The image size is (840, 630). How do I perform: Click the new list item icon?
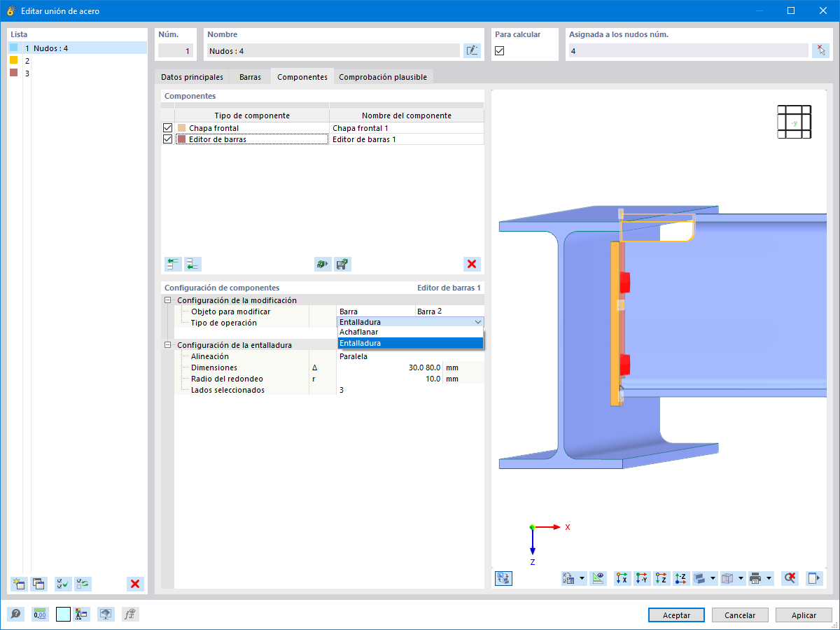(x=19, y=584)
